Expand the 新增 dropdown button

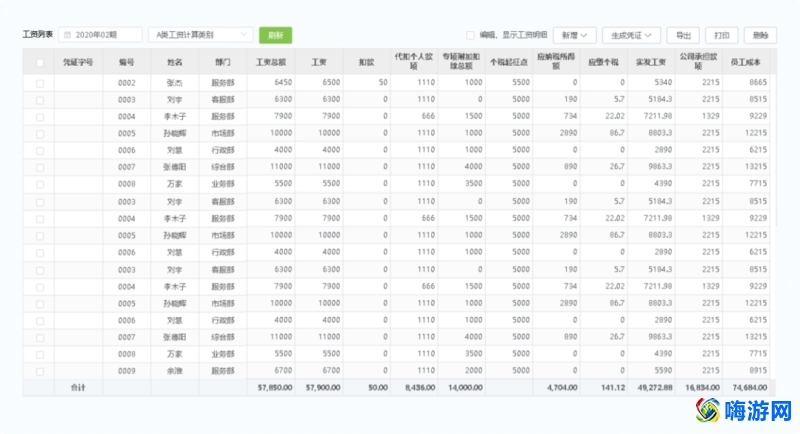pyautogui.click(x=574, y=35)
